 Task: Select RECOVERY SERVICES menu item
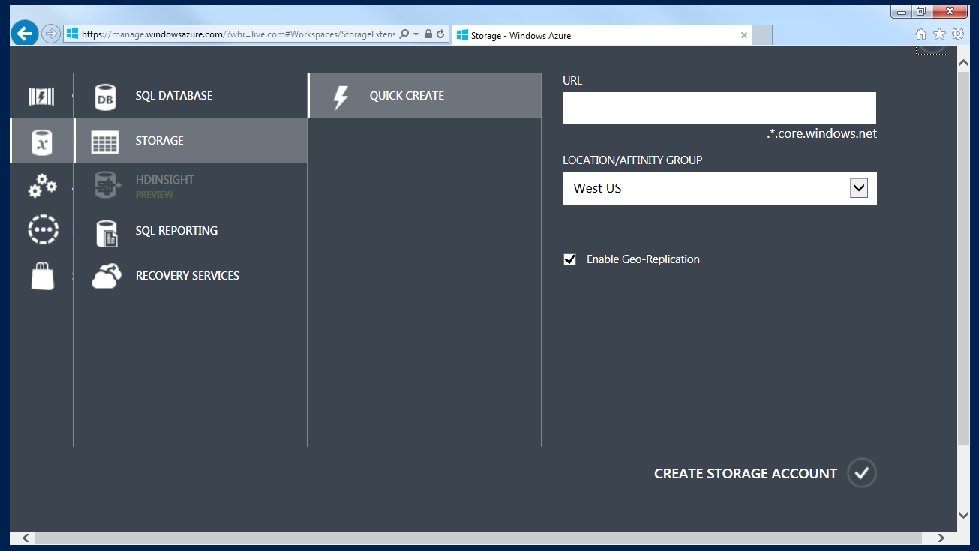[x=190, y=275]
